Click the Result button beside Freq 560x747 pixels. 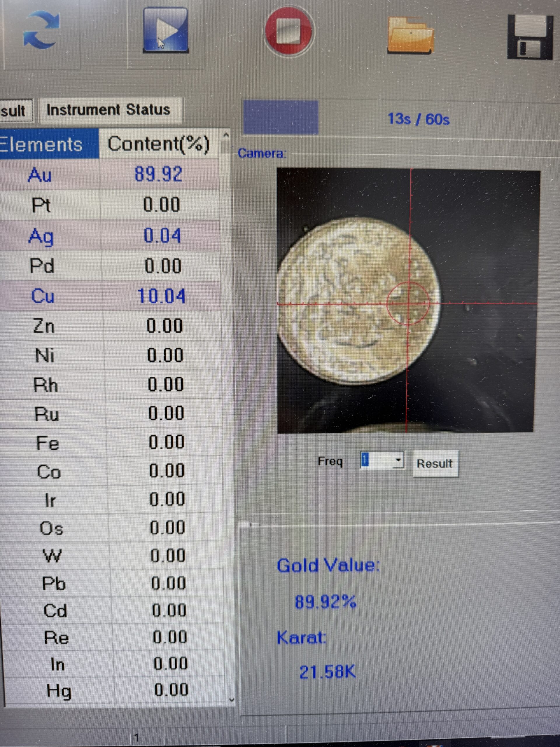435,464
